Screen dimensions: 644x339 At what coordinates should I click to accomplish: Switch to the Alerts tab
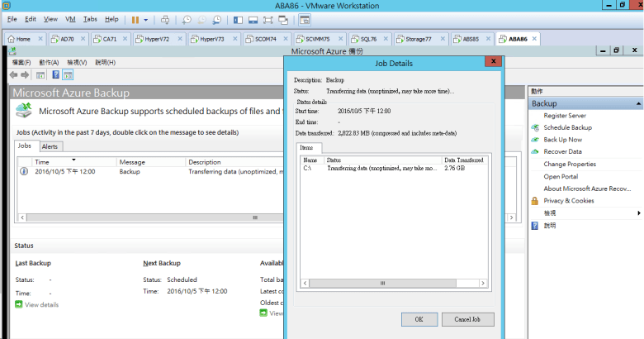50,146
